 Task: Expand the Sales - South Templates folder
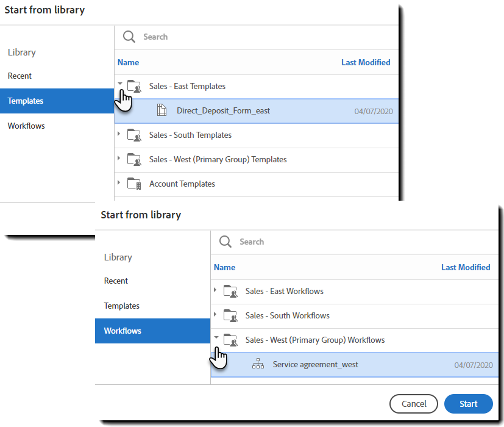[x=119, y=134]
